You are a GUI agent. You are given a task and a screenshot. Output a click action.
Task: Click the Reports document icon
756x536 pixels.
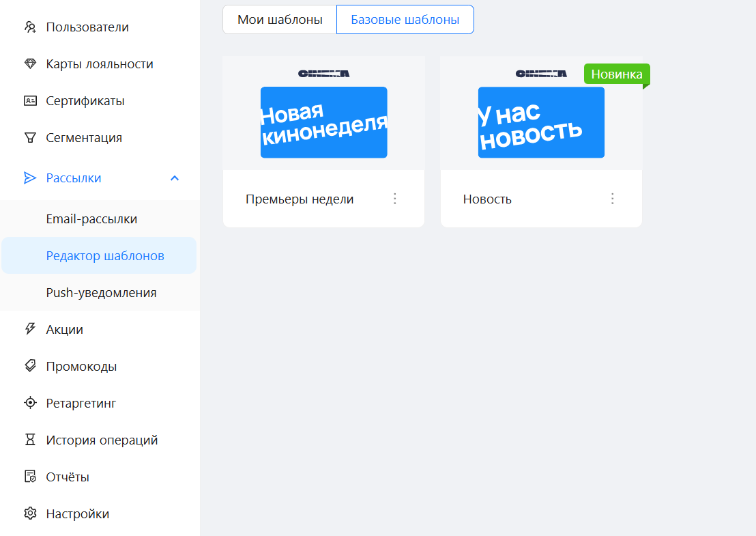[x=30, y=477]
